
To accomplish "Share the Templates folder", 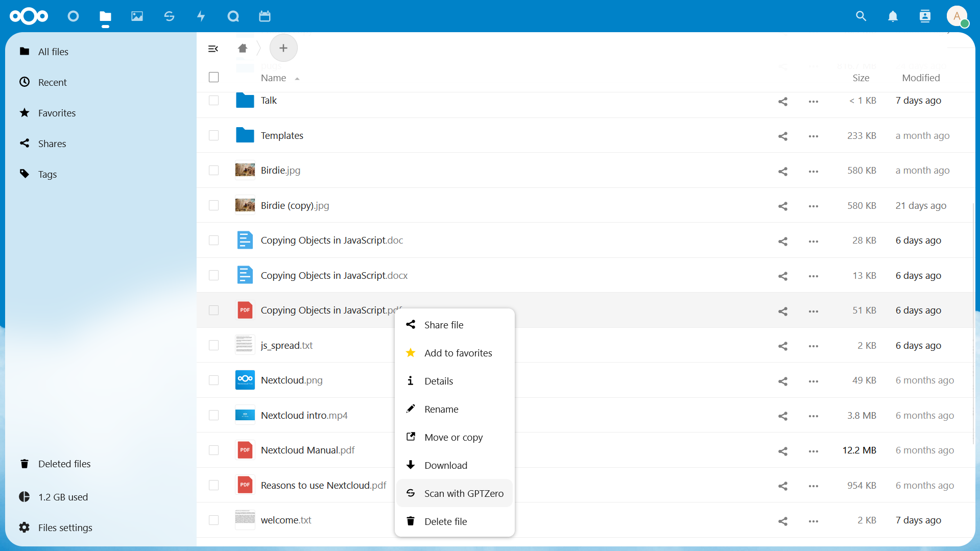I will (783, 136).
